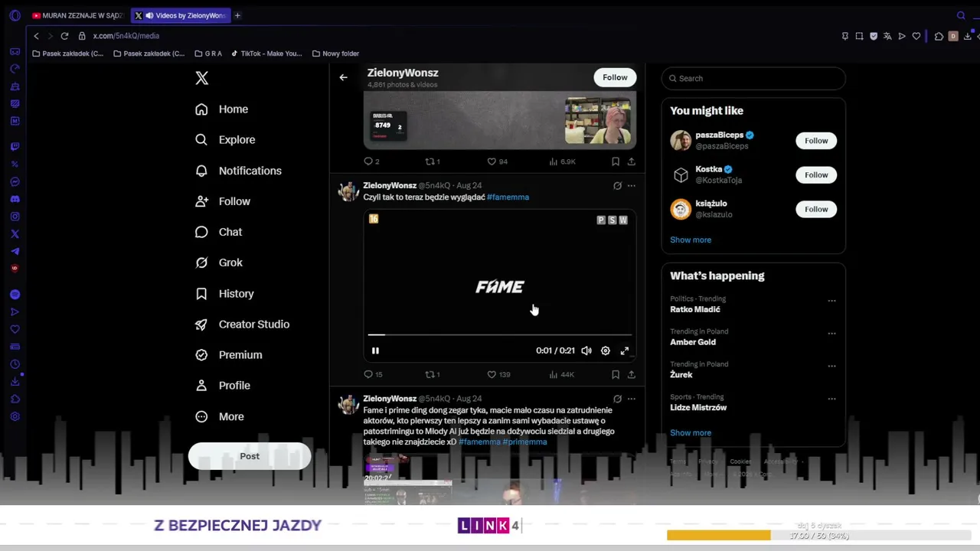Open the G R A bookmarks folder
This screenshot has width=980, height=551.
tap(208, 54)
